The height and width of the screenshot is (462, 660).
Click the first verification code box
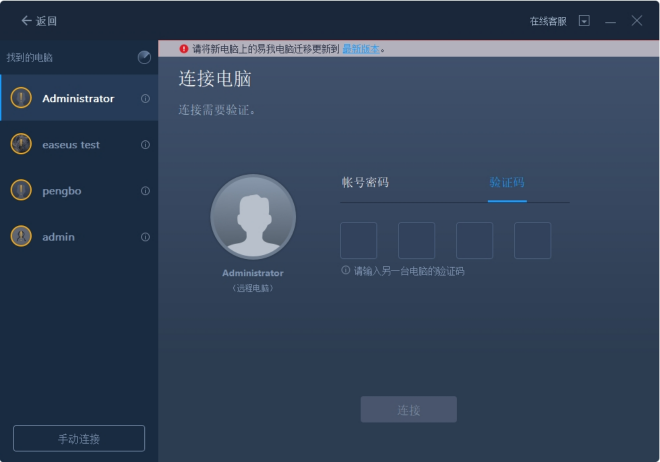tap(359, 241)
